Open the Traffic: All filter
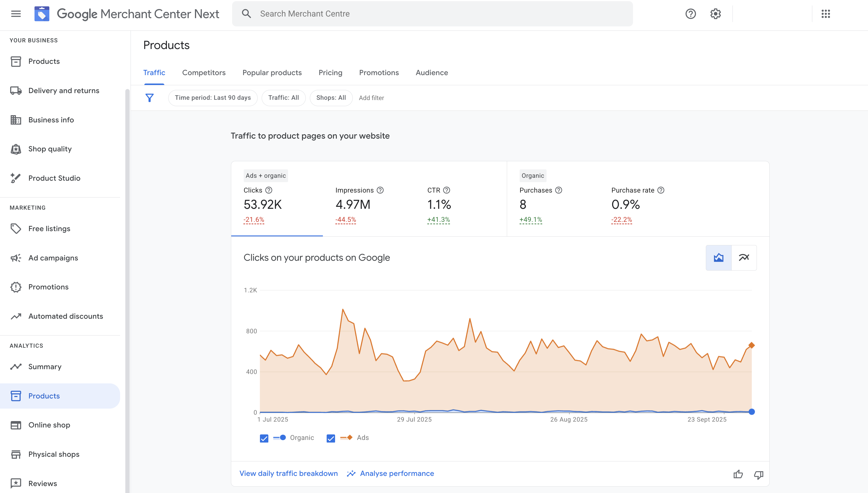Image resolution: width=868 pixels, height=493 pixels. 283,97
